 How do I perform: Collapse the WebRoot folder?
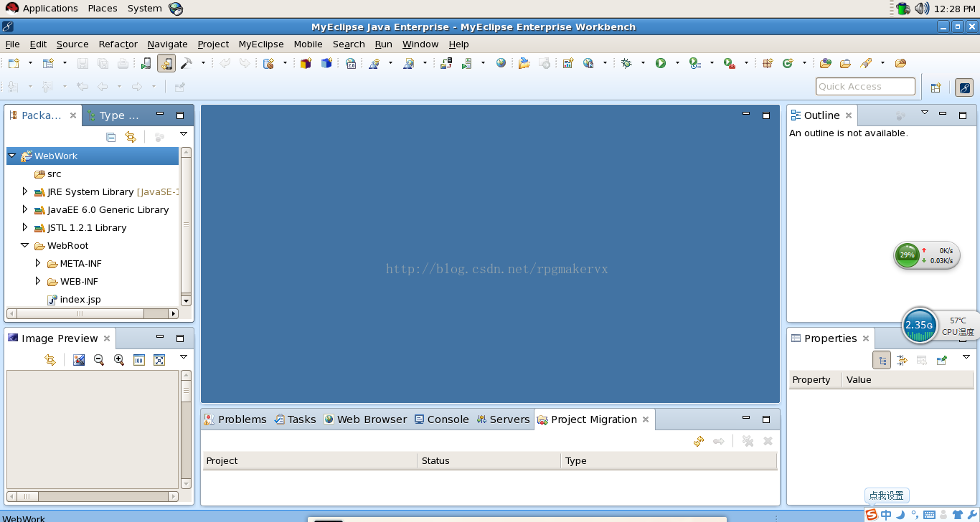tap(25, 245)
